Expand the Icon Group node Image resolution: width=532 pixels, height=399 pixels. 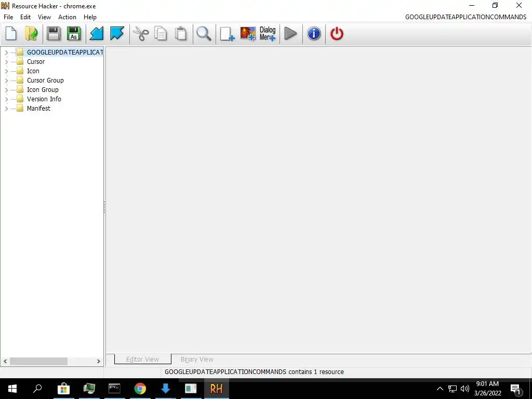[6, 90]
